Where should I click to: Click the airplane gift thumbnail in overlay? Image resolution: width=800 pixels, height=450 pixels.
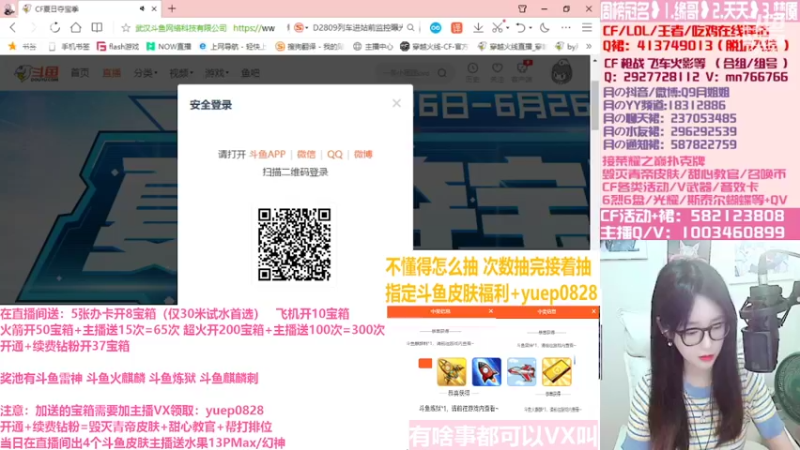[521, 371]
